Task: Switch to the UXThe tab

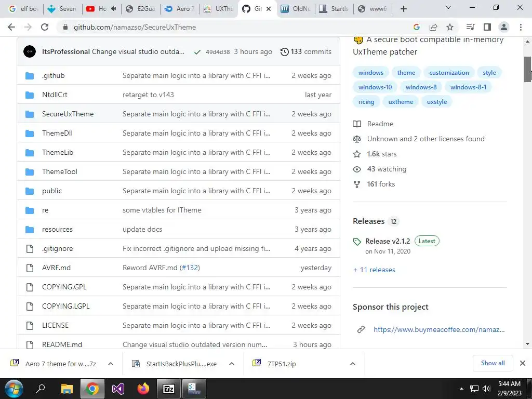Action: click(218, 9)
